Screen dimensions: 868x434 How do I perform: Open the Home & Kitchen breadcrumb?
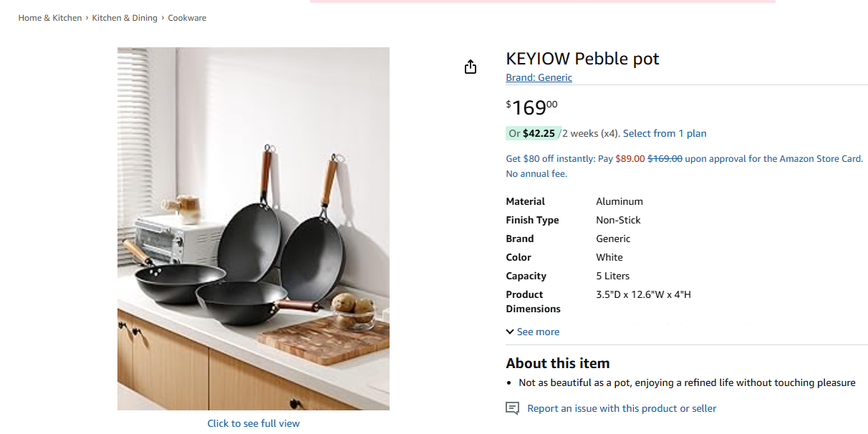50,18
